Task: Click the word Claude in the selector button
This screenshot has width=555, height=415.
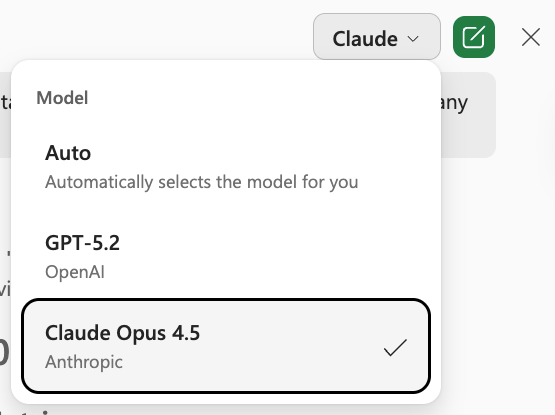Action: [365, 39]
